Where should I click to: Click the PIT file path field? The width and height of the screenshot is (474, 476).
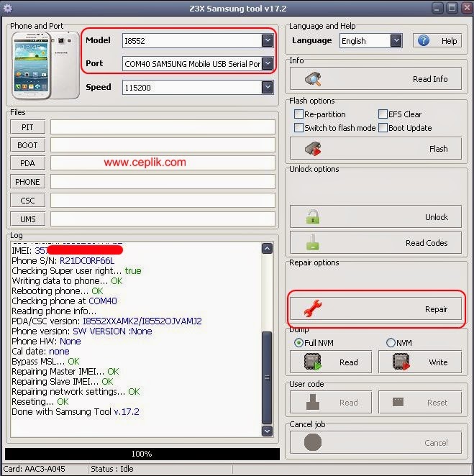163,127
